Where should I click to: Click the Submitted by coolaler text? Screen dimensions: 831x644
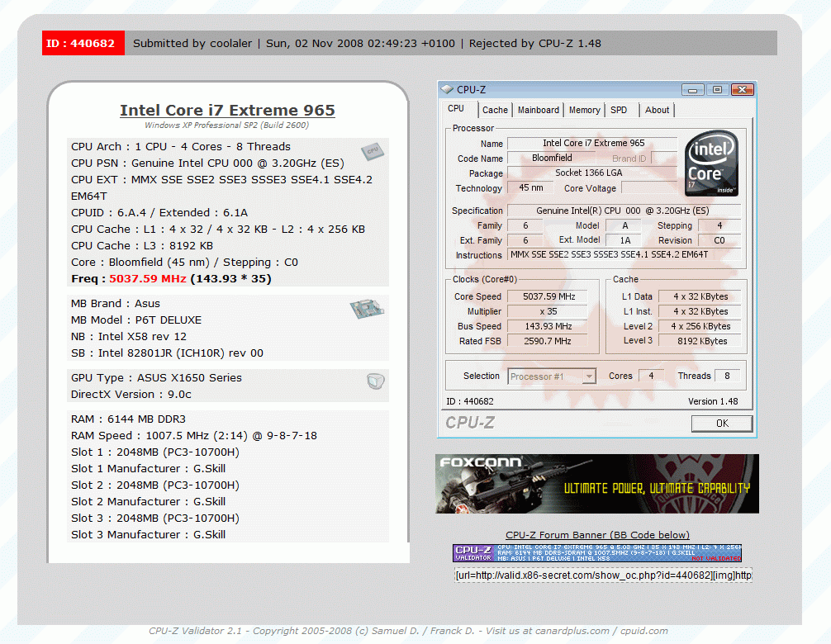pyautogui.click(x=192, y=44)
